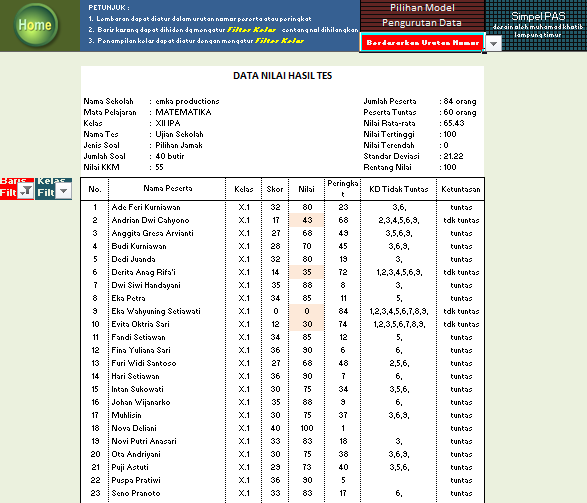Click Peserta Tuntas value 60 orang
The height and width of the screenshot is (503, 587).
click(x=460, y=112)
